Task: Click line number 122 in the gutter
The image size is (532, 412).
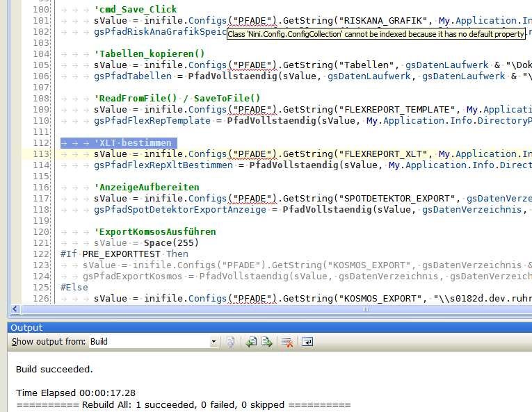Action: (41, 254)
